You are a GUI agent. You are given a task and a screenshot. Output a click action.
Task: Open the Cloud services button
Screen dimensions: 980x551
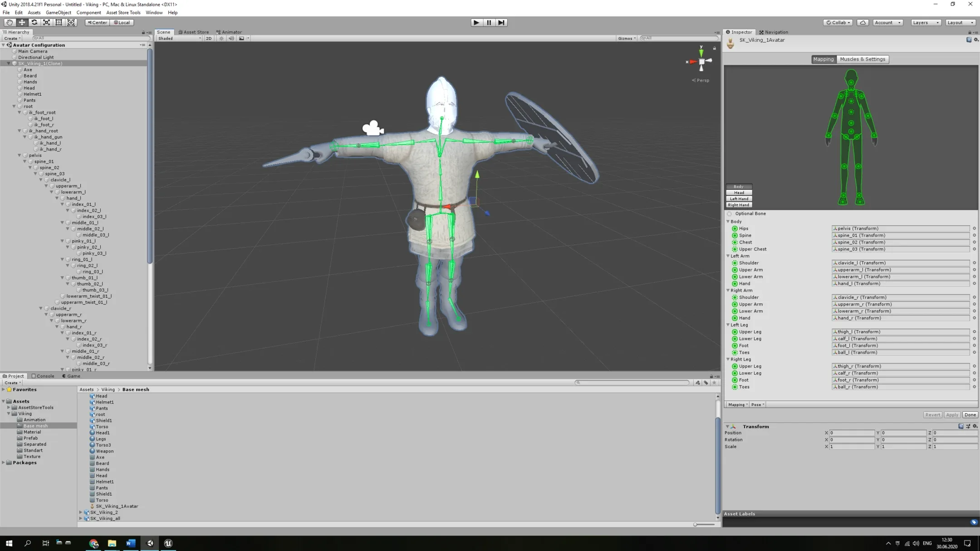(x=863, y=22)
